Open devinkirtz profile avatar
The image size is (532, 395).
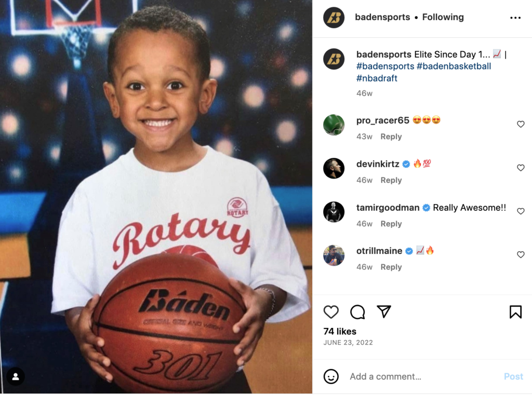pos(334,168)
